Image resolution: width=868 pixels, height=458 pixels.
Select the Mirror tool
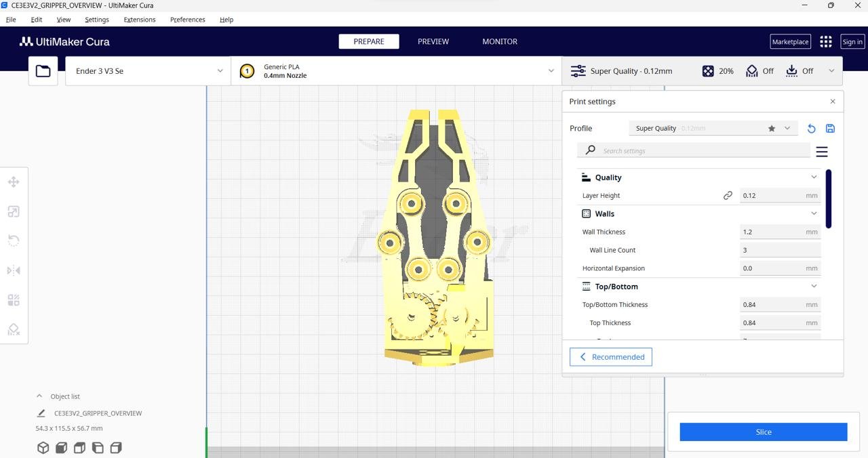(x=14, y=270)
